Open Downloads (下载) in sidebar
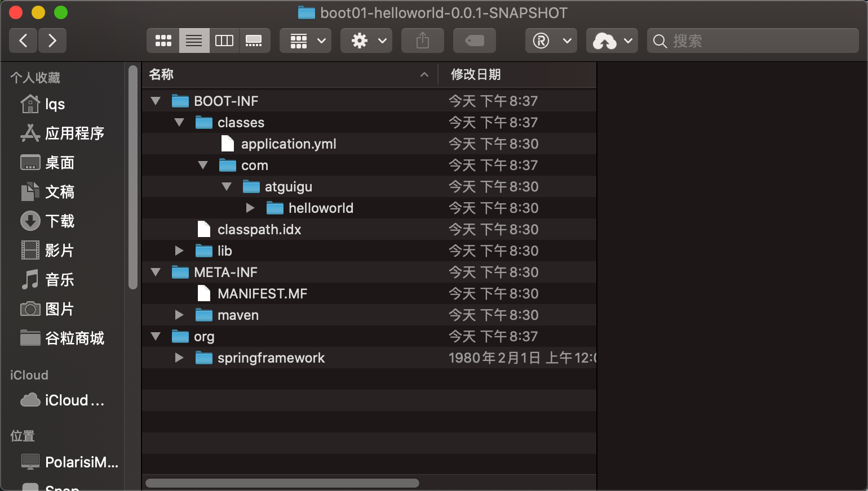This screenshot has height=491, width=868. tap(47, 221)
